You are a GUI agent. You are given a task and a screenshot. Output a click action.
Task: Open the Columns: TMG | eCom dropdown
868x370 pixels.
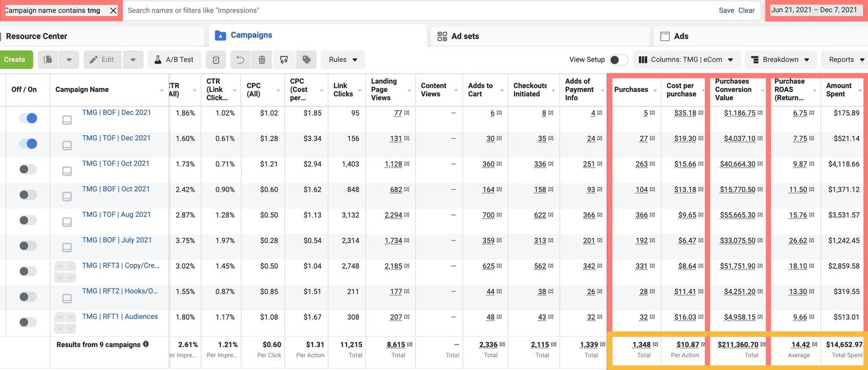(x=687, y=60)
